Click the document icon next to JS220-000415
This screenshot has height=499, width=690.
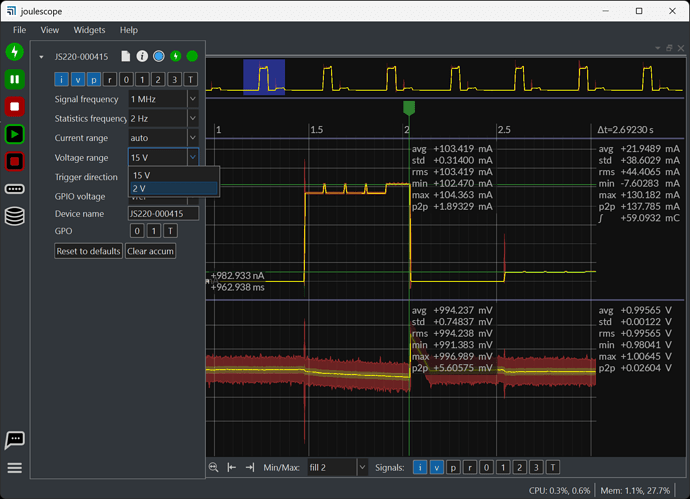click(x=126, y=56)
